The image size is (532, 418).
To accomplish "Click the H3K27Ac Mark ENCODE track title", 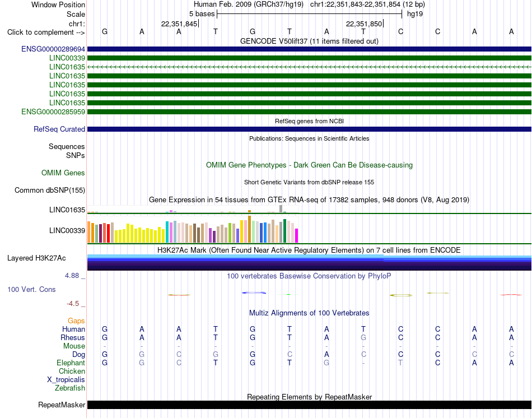I will tap(309, 250).
